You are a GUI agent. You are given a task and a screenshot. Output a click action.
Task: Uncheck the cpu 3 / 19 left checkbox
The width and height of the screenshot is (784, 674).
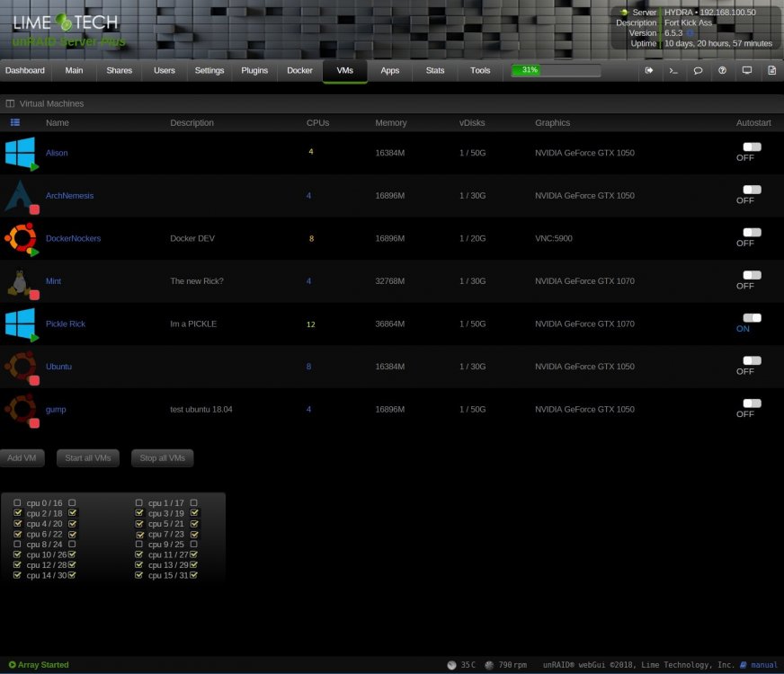point(139,512)
